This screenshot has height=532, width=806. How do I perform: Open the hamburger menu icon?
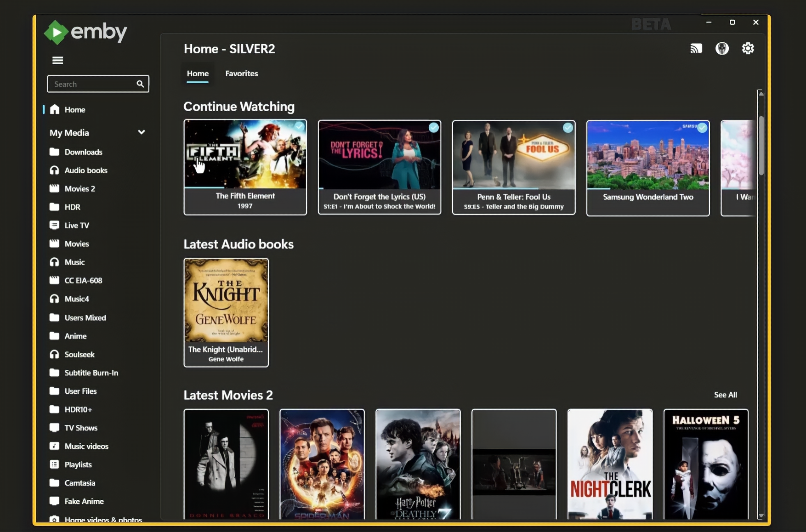tap(57, 60)
